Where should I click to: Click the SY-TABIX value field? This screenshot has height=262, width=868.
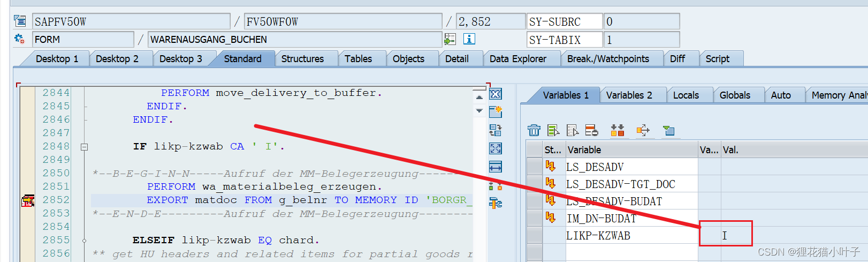(642, 40)
